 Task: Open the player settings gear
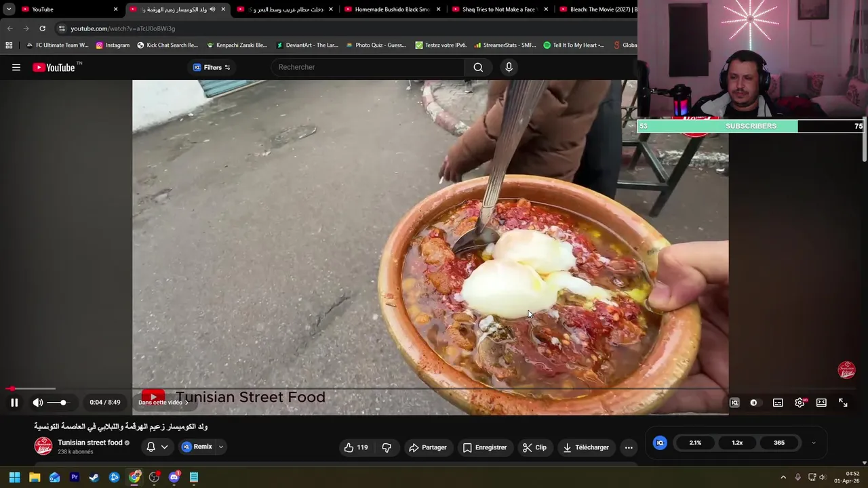pyautogui.click(x=800, y=403)
